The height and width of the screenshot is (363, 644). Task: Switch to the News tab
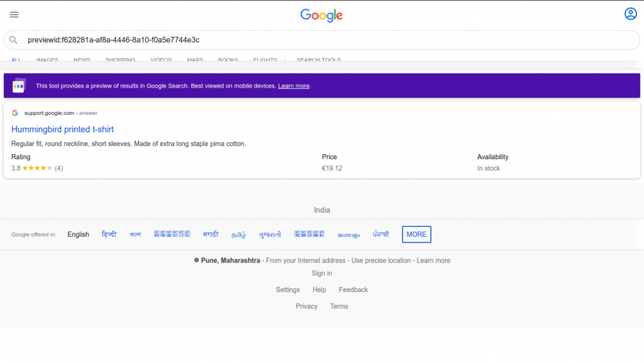pos(82,59)
